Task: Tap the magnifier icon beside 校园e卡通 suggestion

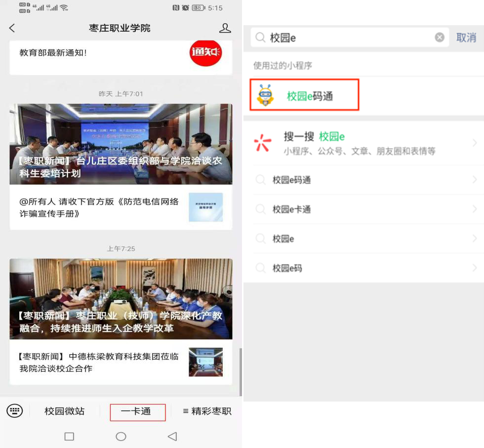Action: (x=261, y=209)
